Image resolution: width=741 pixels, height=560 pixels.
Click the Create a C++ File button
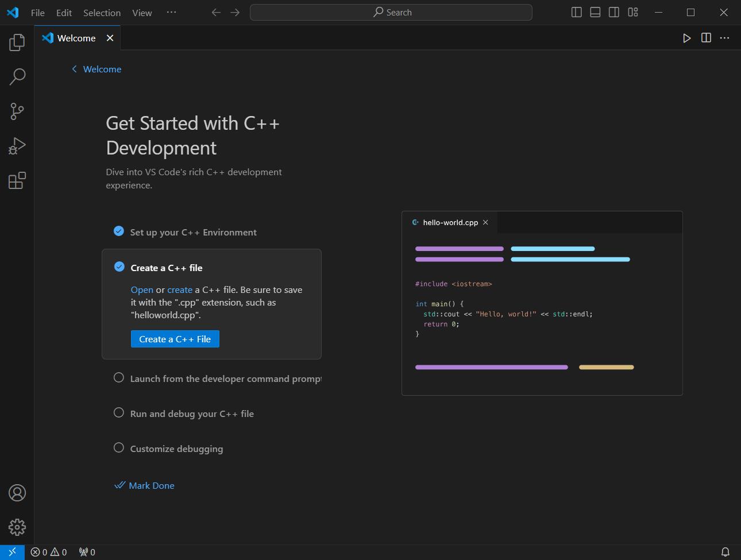click(x=175, y=339)
